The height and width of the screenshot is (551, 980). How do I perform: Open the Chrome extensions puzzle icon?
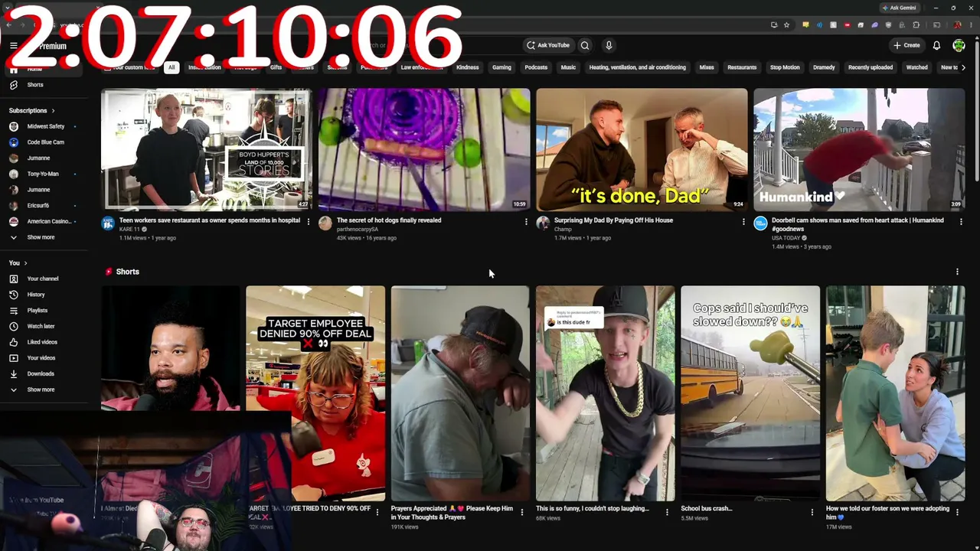click(916, 24)
